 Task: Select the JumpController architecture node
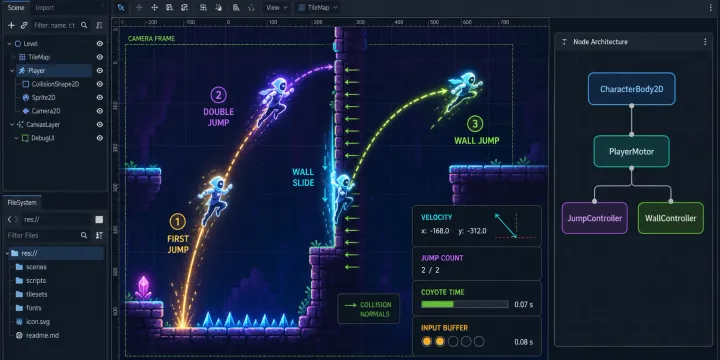click(595, 218)
